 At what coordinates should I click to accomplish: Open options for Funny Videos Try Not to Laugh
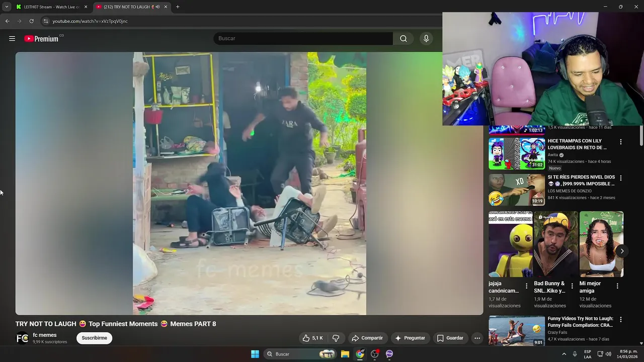click(621, 319)
